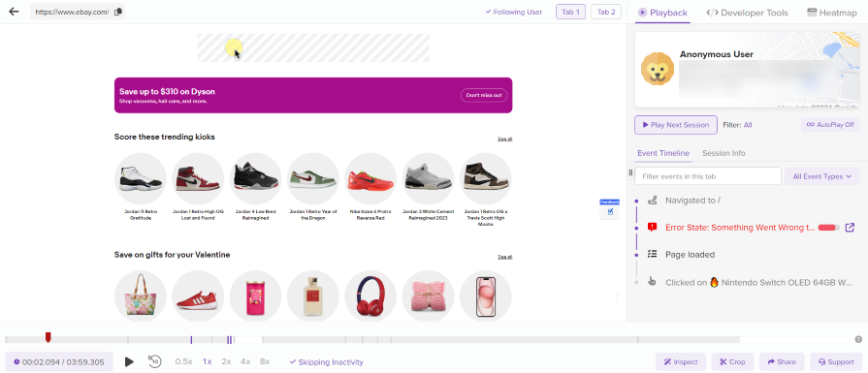Collapse event panel with pause-bar handle

click(x=630, y=172)
